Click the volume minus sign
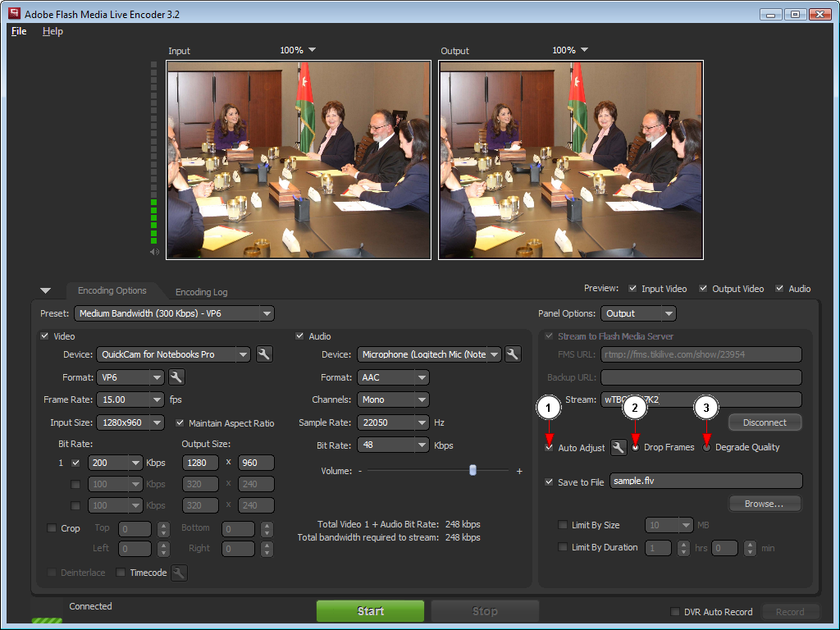Viewport: 840px width, 630px height. pos(360,471)
